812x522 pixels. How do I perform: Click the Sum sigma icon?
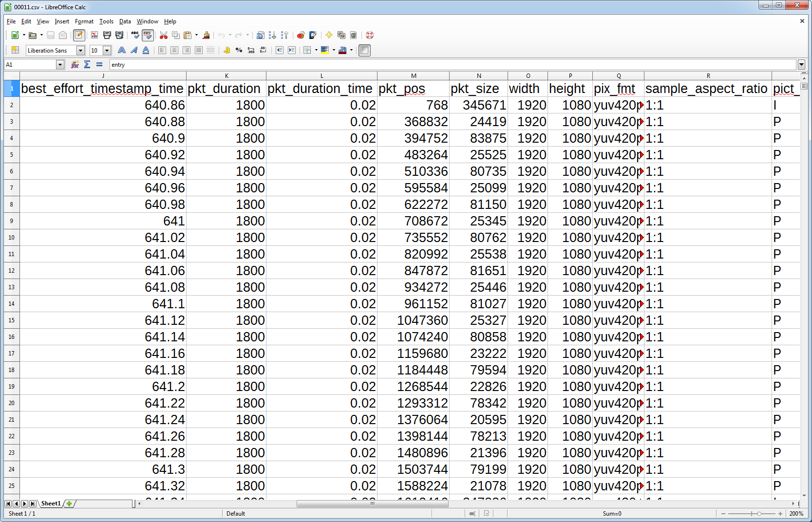(87, 64)
